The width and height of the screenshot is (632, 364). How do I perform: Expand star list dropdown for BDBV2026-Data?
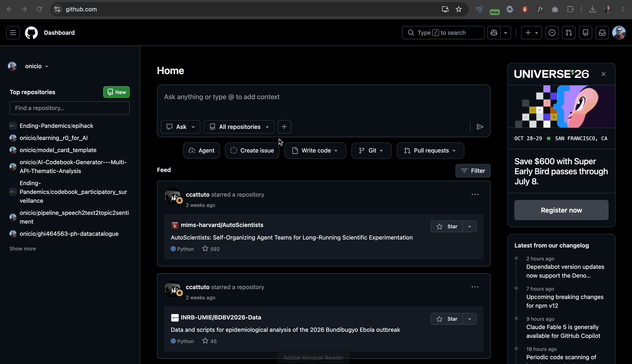[470, 319]
